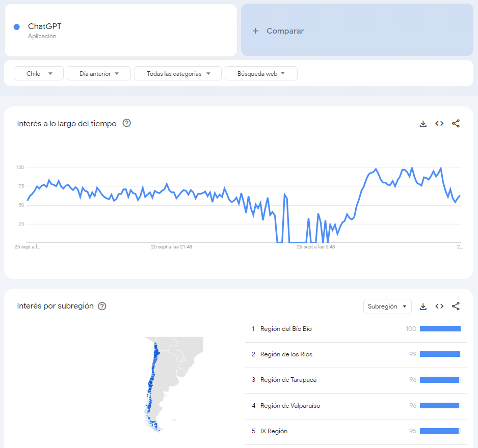This screenshot has width=478, height=448.
Task: Open help for Interés por subregión
Action: [102, 306]
